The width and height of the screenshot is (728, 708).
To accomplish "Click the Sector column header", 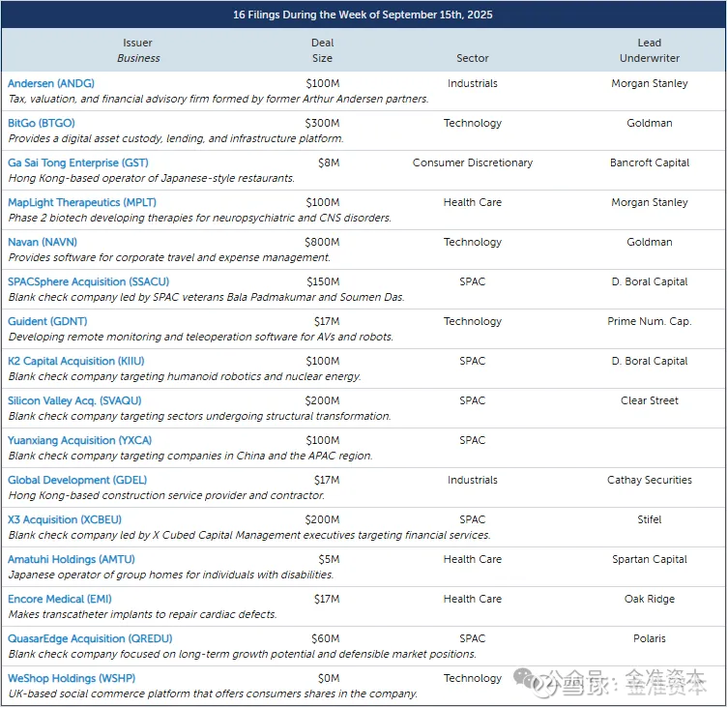I will point(472,58).
